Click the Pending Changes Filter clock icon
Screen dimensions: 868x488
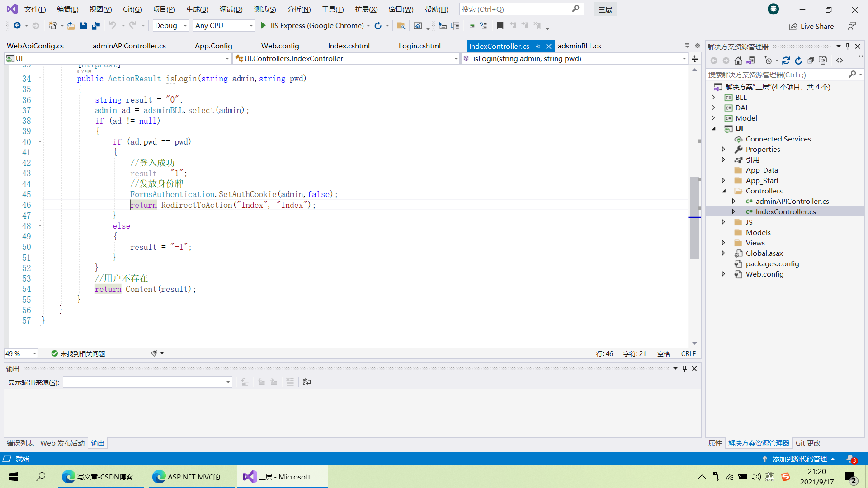768,61
